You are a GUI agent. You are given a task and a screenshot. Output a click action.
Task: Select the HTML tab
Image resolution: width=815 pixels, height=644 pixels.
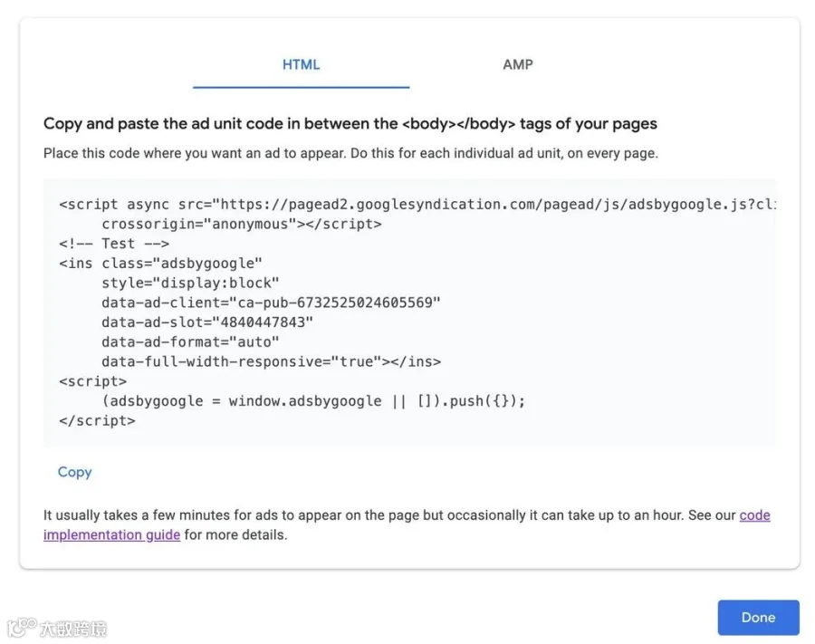click(301, 64)
